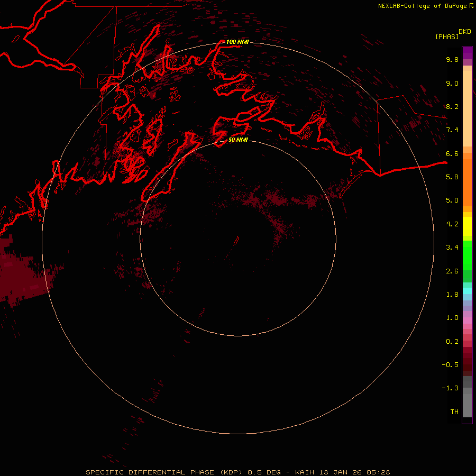
Task: Pick the pink band beside 1.0
Action: (x=467, y=321)
